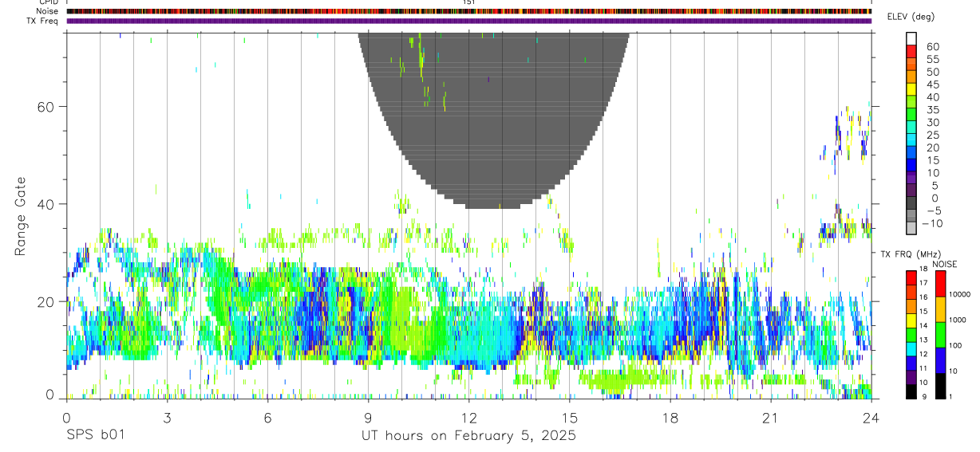Click the '1000' value in NOISE legend
Screen dimensions: 980x452
[x=958, y=320]
